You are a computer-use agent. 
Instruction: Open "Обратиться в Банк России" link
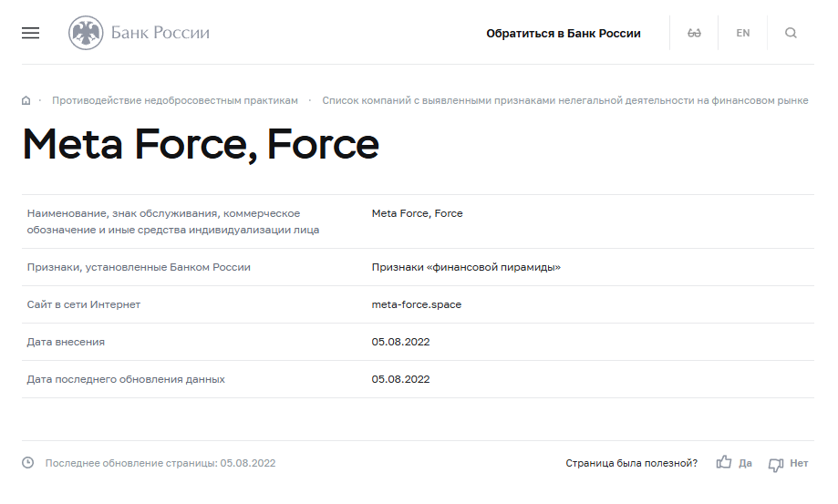563,34
